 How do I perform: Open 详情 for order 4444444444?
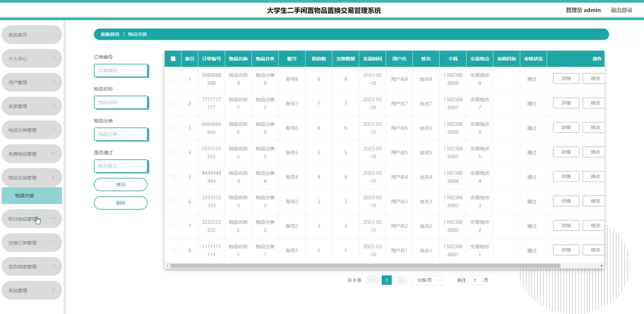click(566, 176)
